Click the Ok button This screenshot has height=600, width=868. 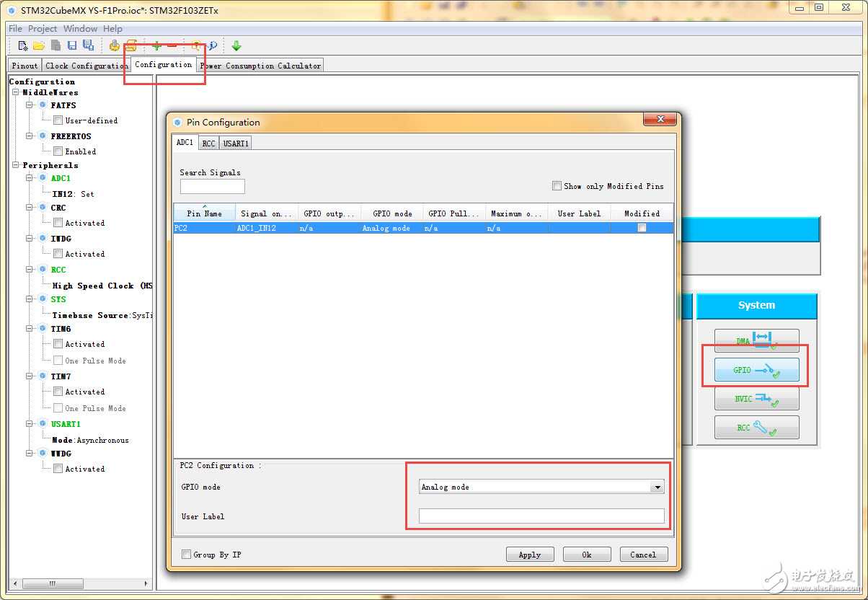pyautogui.click(x=587, y=555)
